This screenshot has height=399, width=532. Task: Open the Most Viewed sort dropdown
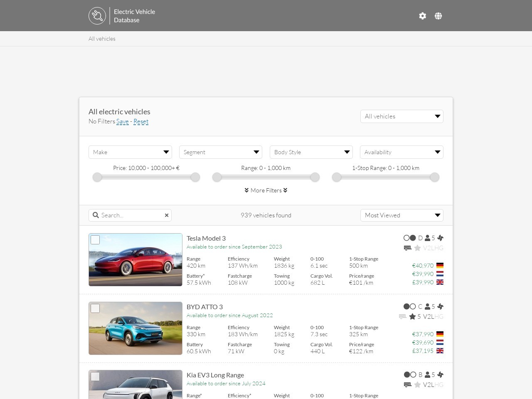(402, 215)
